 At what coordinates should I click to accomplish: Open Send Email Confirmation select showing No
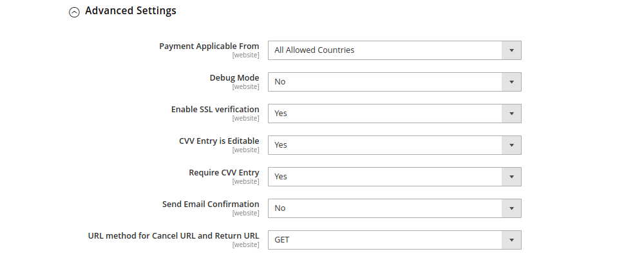(x=384, y=208)
